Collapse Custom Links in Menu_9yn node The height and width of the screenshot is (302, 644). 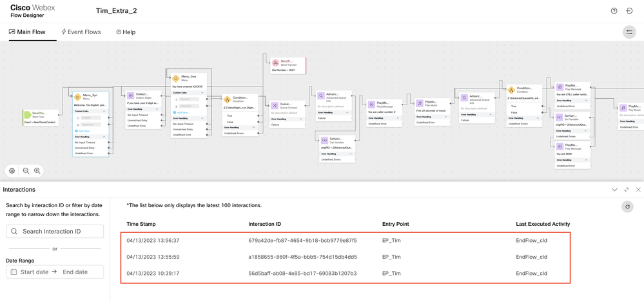[104, 112]
